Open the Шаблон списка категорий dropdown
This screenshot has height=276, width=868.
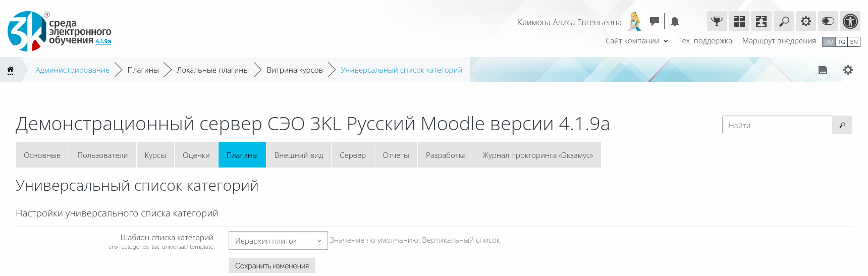(278, 241)
